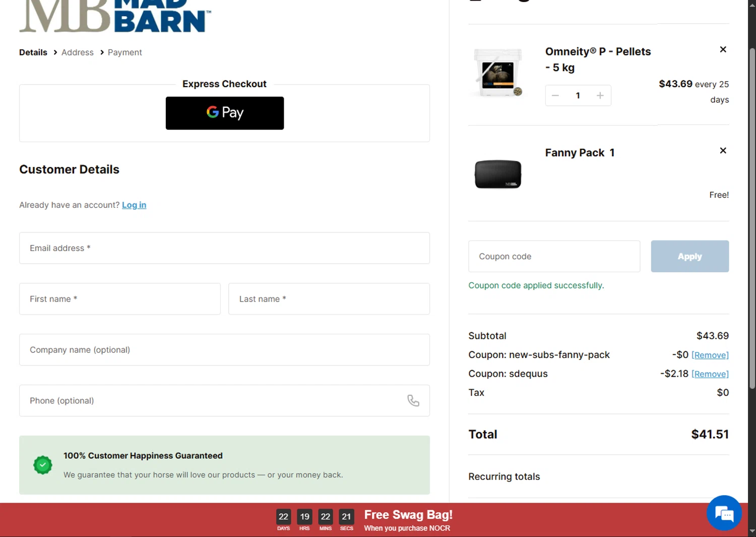Open the Fanny Pack product thumbnail
Screen dimensions: 756x537
point(498,174)
